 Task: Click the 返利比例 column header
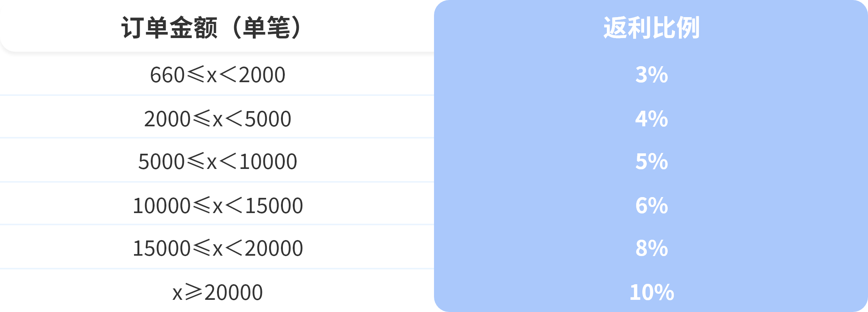point(651,27)
